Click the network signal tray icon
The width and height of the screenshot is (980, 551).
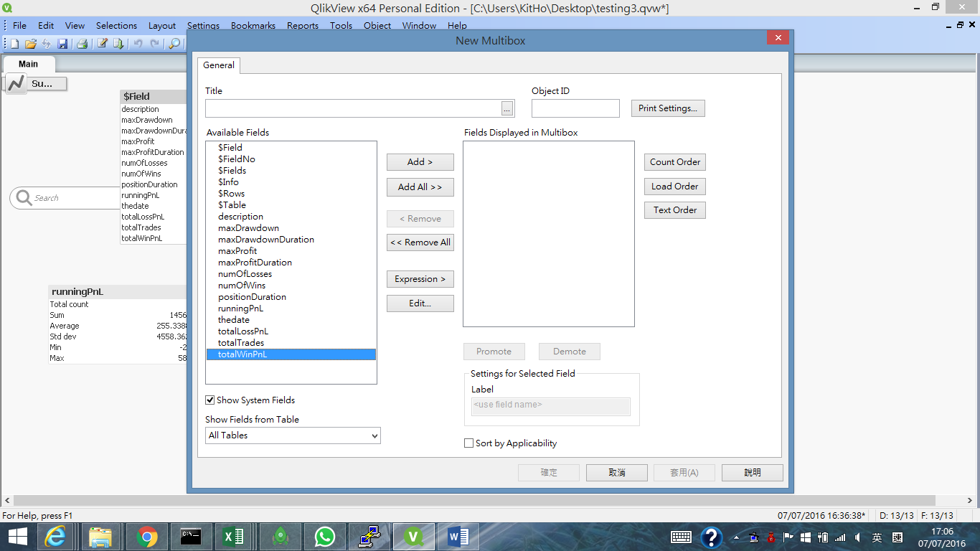point(839,537)
